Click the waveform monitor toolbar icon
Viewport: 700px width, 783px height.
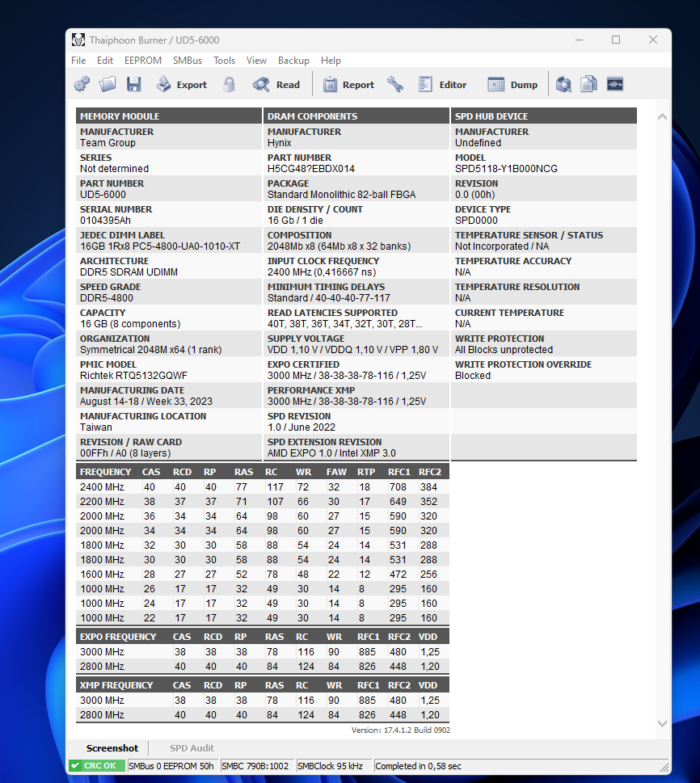click(x=614, y=84)
